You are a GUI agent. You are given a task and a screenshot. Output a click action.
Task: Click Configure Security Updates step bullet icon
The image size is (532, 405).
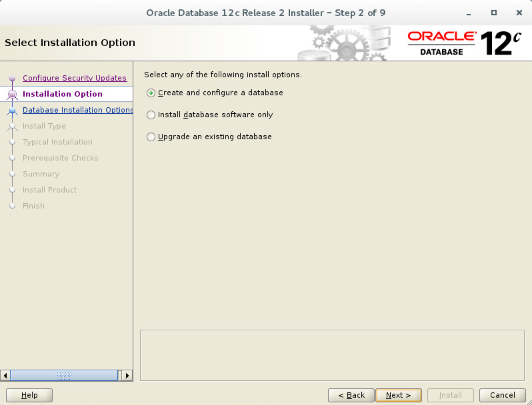[13, 79]
